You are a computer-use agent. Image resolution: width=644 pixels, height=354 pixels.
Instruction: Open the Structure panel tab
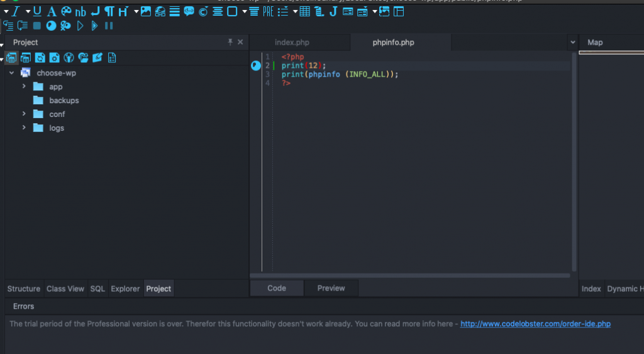pos(24,289)
